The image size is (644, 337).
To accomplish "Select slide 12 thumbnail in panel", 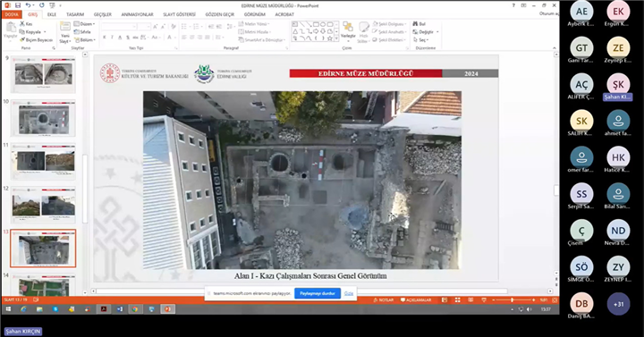I will (43, 205).
